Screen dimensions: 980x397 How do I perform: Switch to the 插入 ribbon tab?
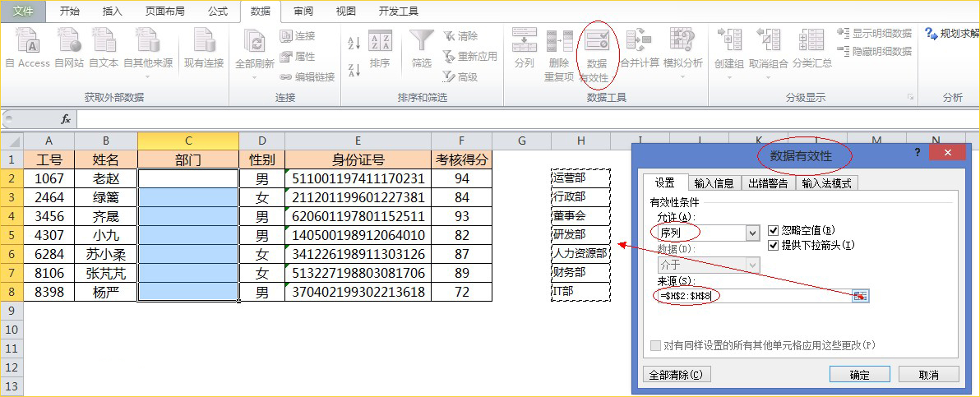tap(112, 12)
